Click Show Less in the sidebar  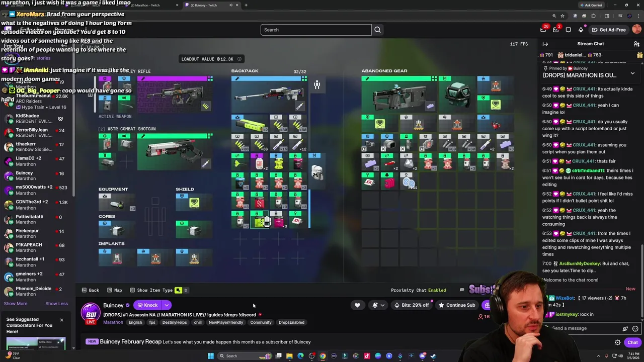coord(56,304)
